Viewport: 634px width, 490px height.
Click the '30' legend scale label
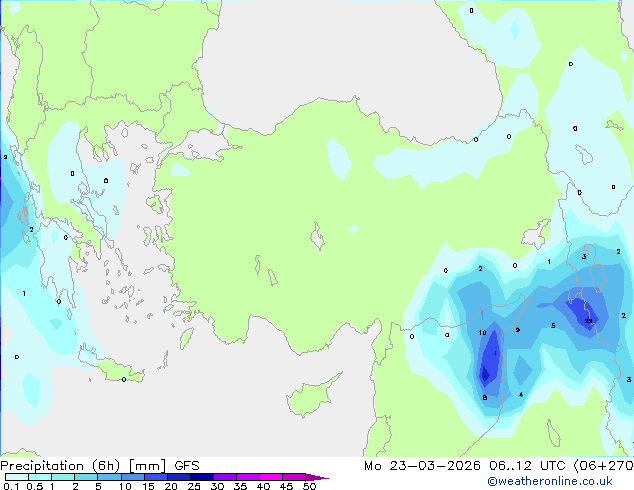point(217,486)
